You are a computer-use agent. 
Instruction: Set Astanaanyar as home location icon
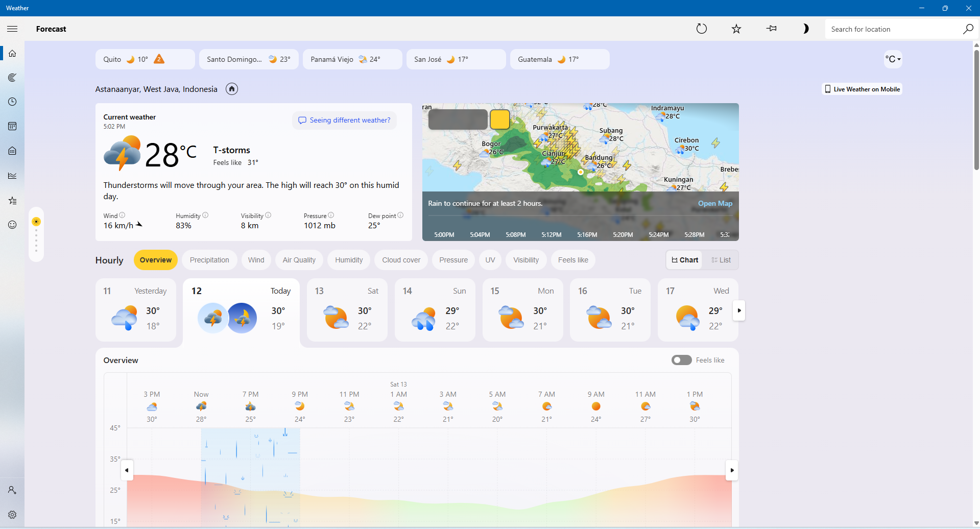point(232,89)
